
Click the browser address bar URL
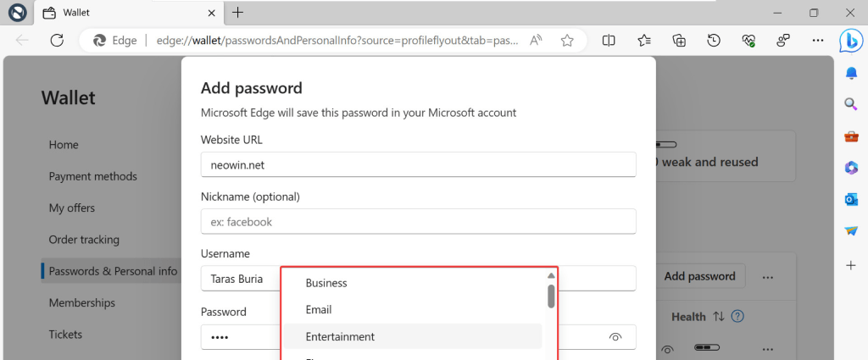[x=337, y=41]
